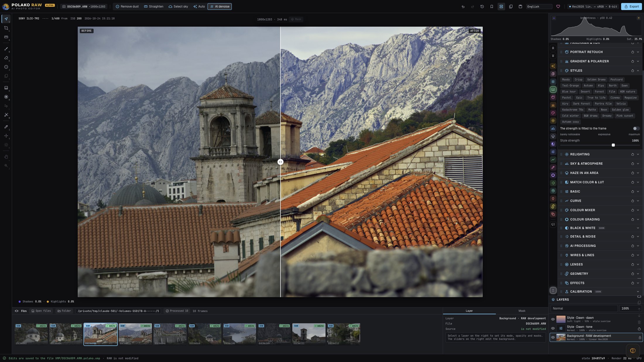Click the Remove dust button
The image size is (644, 362).
127,6
